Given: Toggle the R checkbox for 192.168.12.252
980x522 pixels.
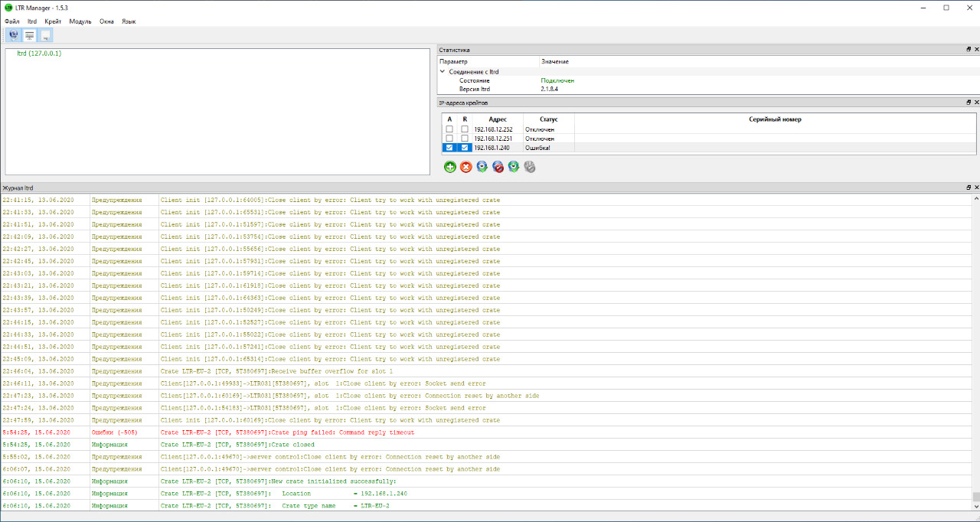Looking at the screenshot, I should (x=465, y=129).
